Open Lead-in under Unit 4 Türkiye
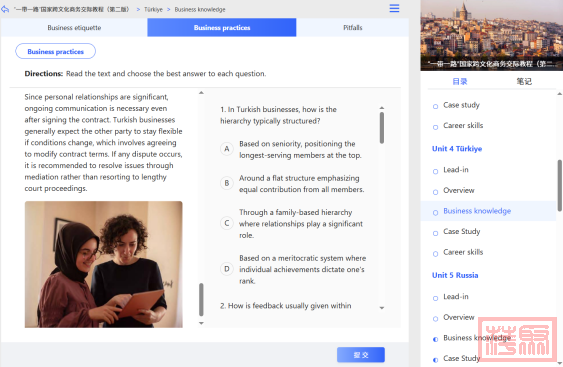Viewport: 563px width, 367px height. point(456,169)
